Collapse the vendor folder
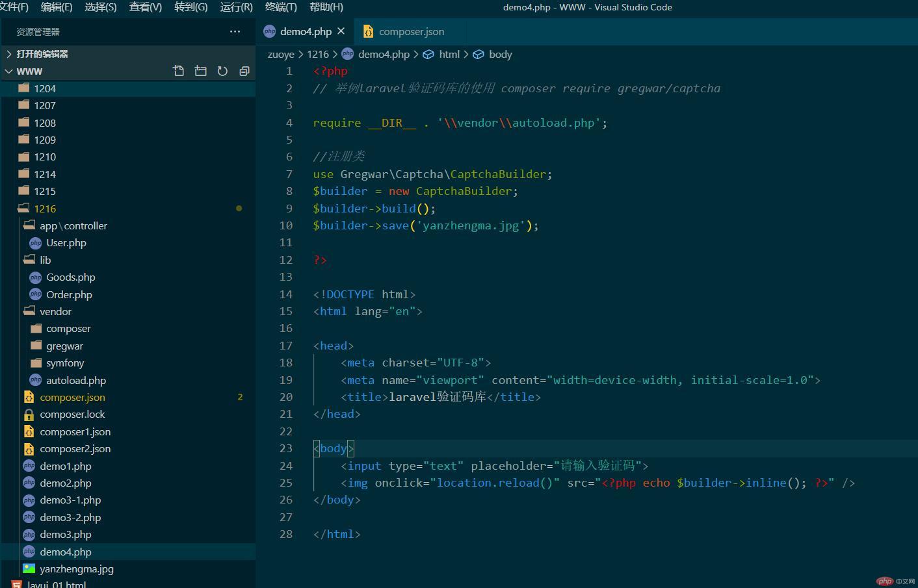Screen dimensions: 918x588 (127, 311)
